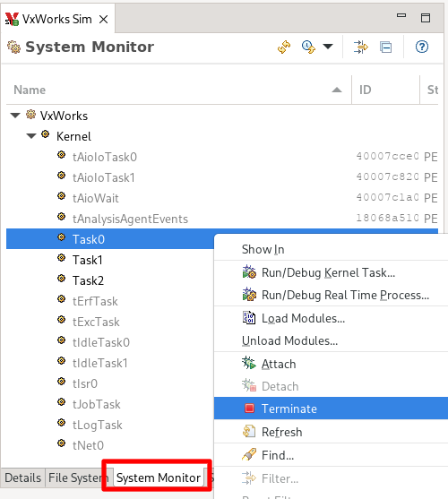Choose Find... from the context menu

(331, 455)
